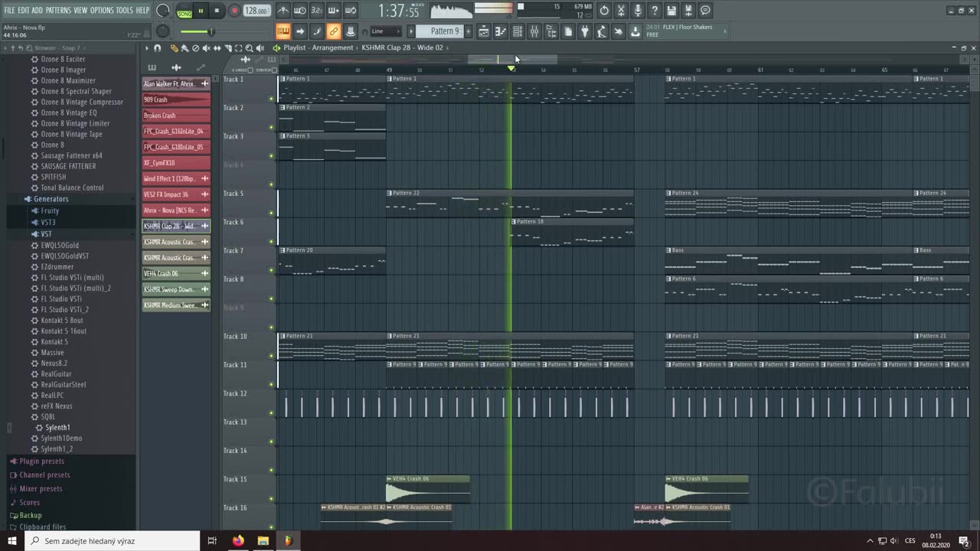
Task: Open the help question mark button
Action: pos(655,11)
